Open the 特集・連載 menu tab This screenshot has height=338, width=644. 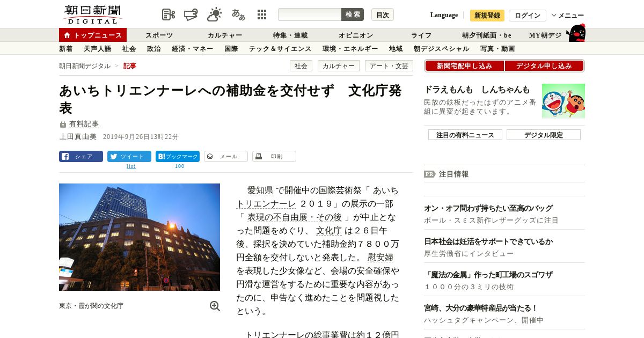click(290, 35)
